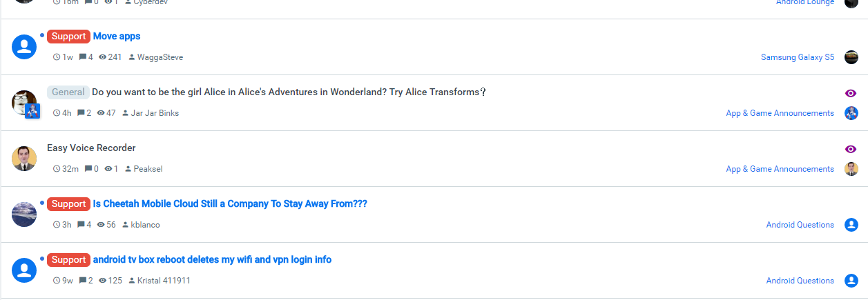This screenshot has width=868, height=300.
Task: Click WaggaSteve's avatar on Move apps thread
Action: 24,46
